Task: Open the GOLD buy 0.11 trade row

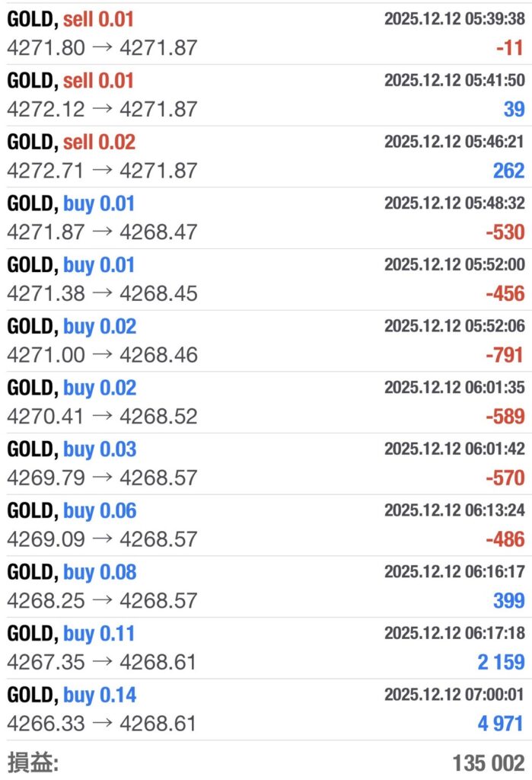Action: pyautogui.click(x=266, y=648)
